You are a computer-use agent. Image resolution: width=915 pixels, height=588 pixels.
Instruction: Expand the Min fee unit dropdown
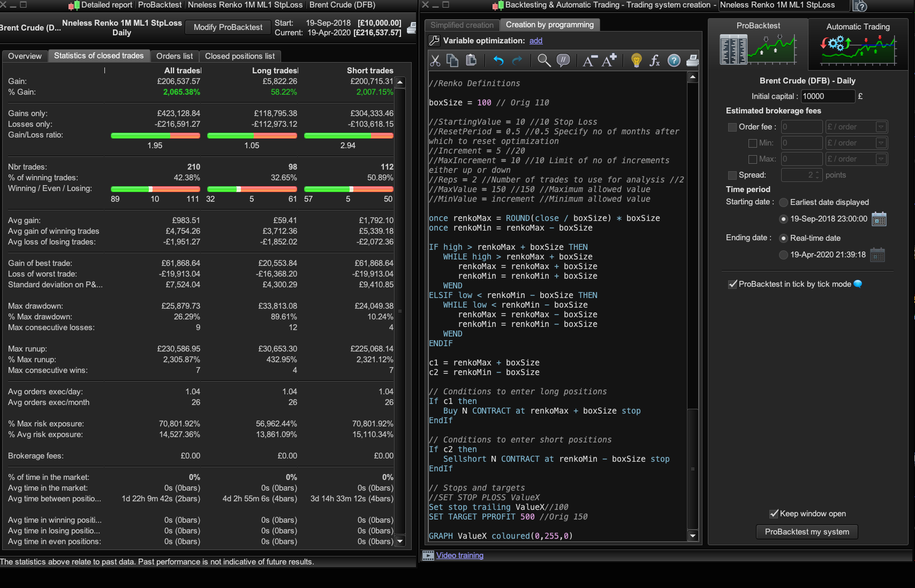point(881,143)
